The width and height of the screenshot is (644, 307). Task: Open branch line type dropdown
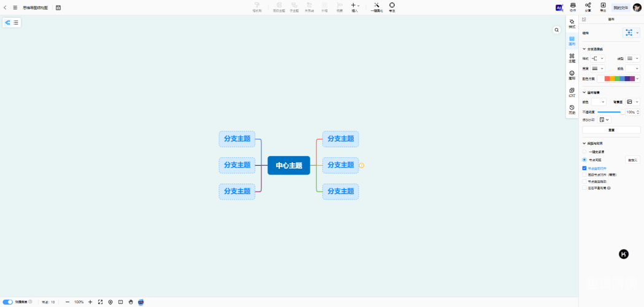(x=632, y=59)
